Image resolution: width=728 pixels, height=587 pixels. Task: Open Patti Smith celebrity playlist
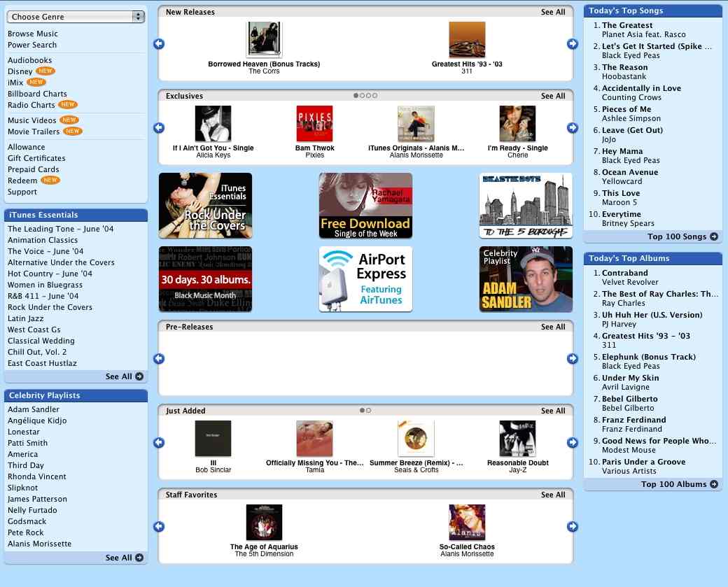tap(27, 443)
